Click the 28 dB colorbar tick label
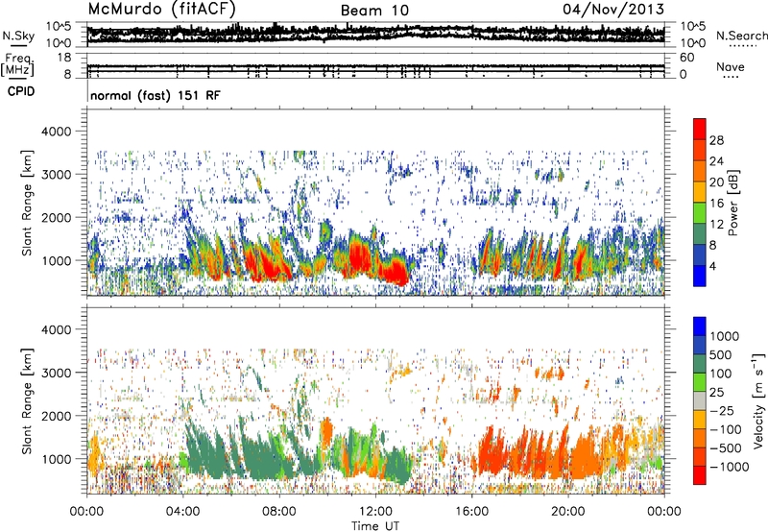This screenshot has height=532, width=768. [x=716, y=140]
